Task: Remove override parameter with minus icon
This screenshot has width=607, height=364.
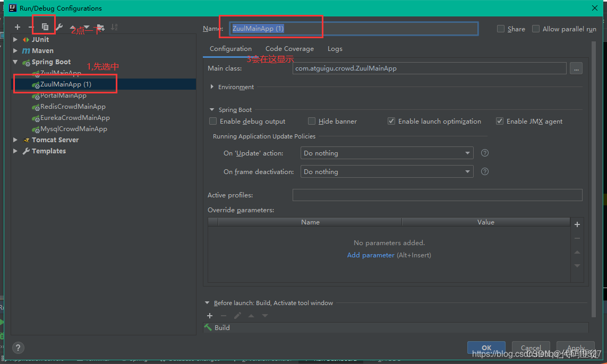Action: [577, 238]
